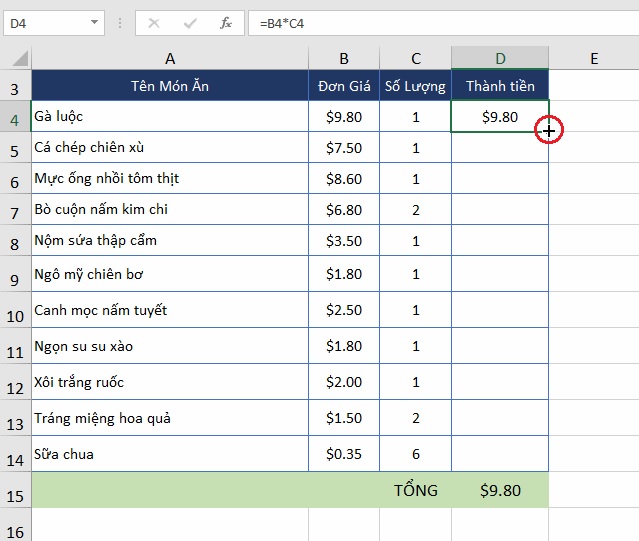Click the Cancel (X) formula bar icon
The width and height of the screenshot is (639, 541).
click(x=154, y=23)
